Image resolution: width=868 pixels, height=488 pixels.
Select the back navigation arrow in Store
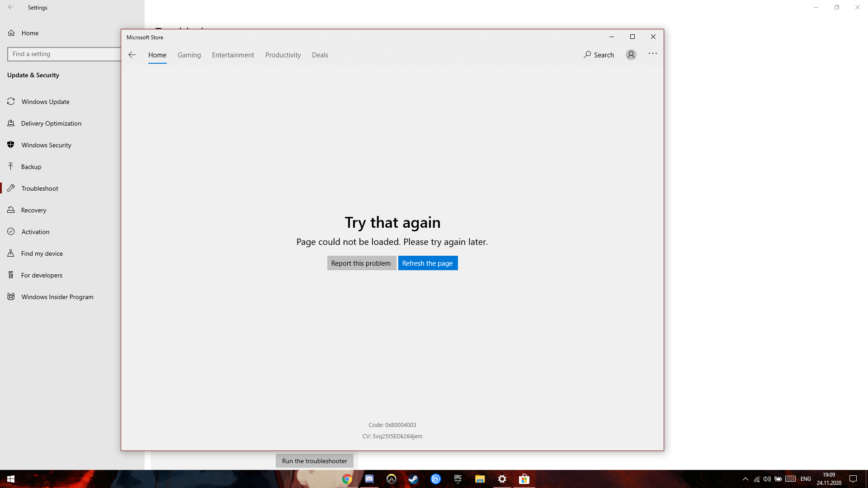pos(132,54)
